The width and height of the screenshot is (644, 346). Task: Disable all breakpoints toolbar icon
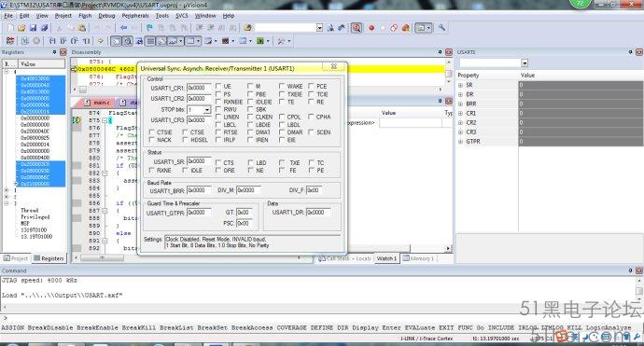point(394,28)
